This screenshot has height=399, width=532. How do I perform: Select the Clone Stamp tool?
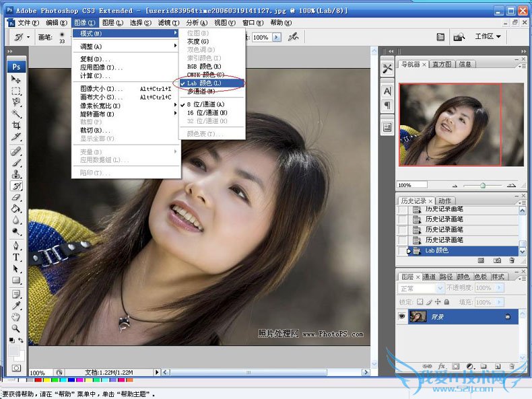(x=16, y=174)
